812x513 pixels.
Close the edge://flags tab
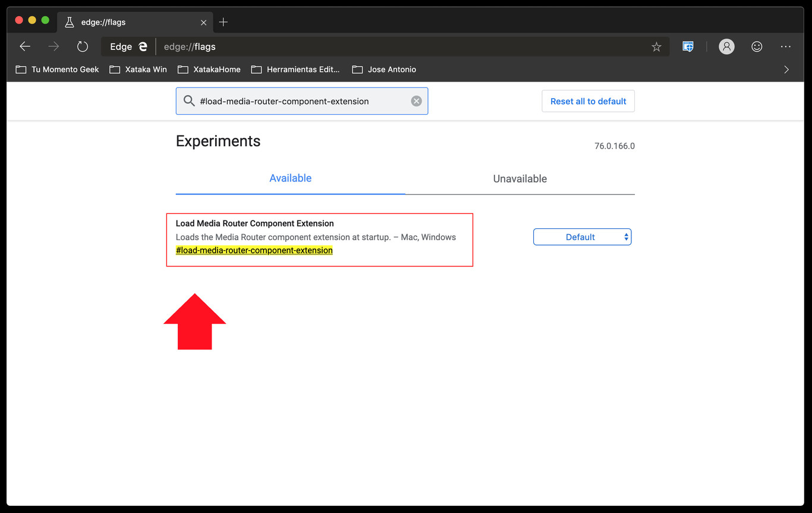point(204,23)
